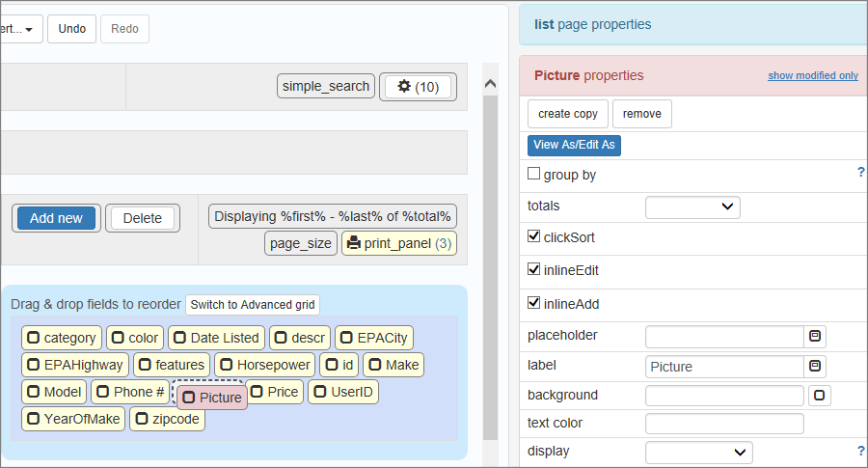868x468 pixels.
Task: Select the Horsepower field chip
Action: coord(264,365)
